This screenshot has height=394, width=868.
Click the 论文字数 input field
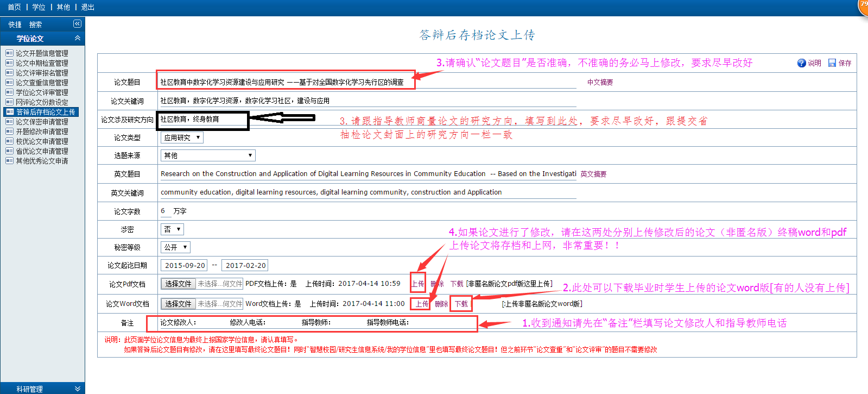165,211
